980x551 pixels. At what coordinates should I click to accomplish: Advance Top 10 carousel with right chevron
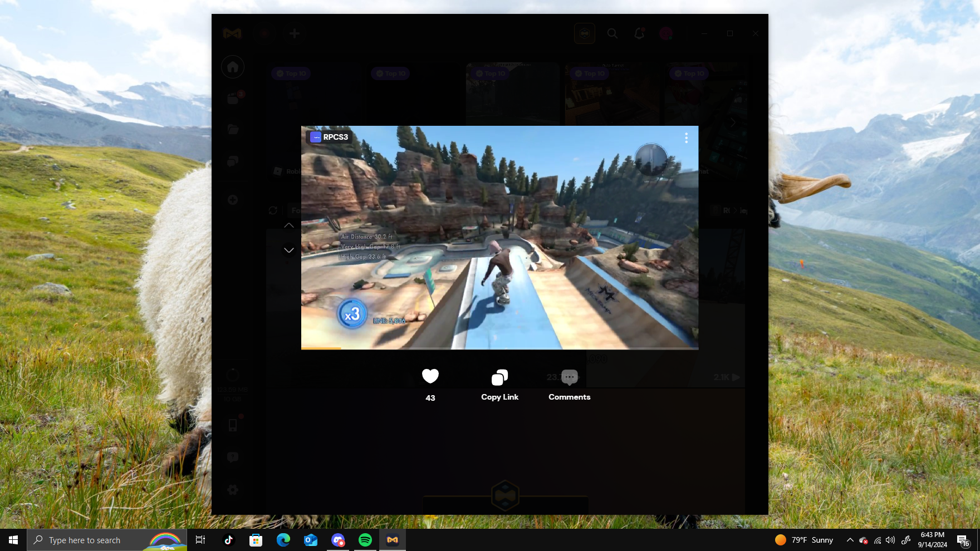733,122
